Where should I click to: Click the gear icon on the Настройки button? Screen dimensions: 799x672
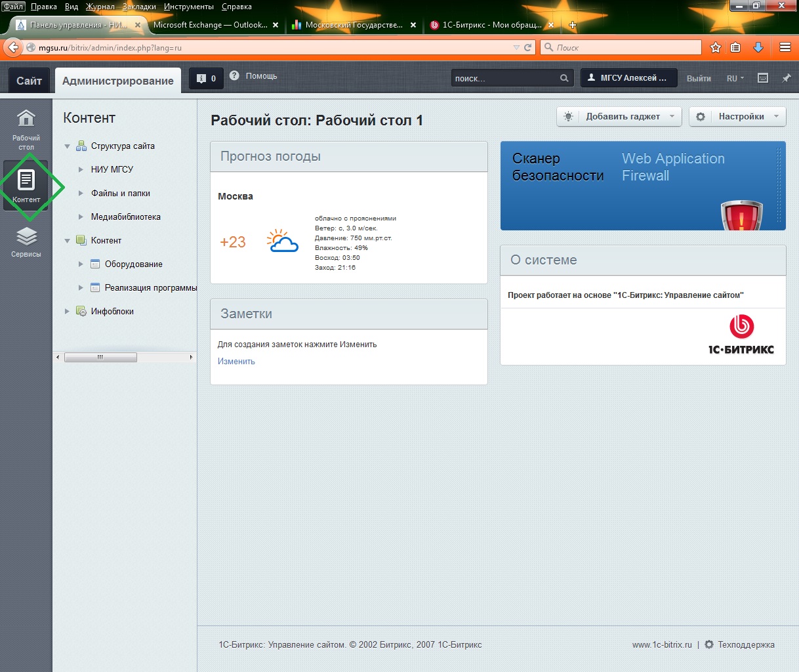701,116
